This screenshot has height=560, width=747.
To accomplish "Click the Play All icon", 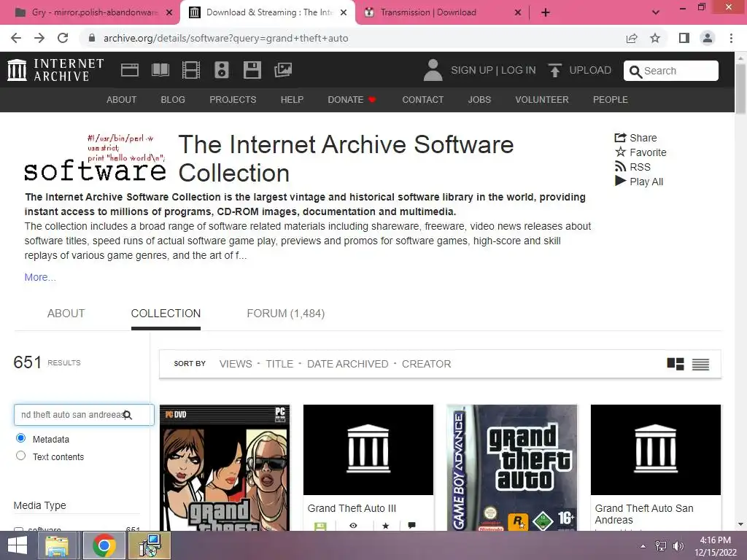I will (620, 181).
